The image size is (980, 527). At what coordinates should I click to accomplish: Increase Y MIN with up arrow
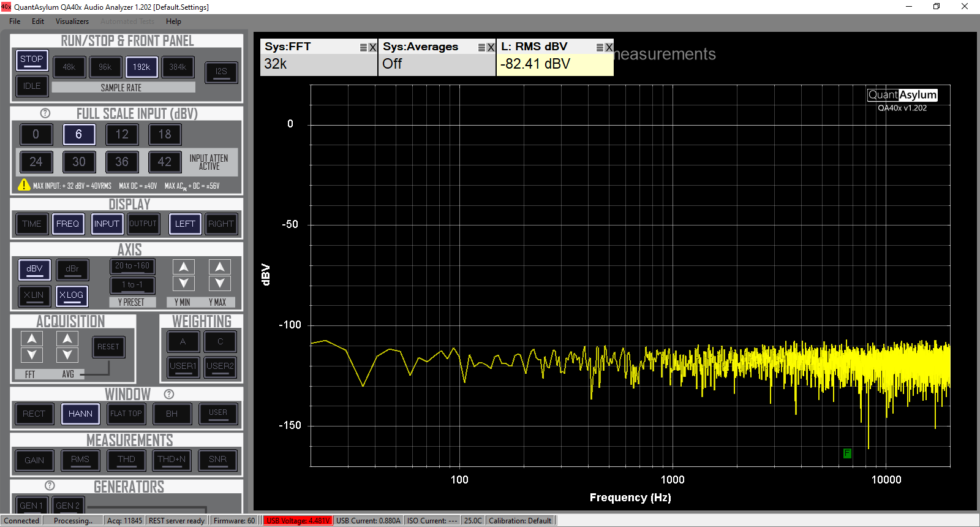pos(183,267)
